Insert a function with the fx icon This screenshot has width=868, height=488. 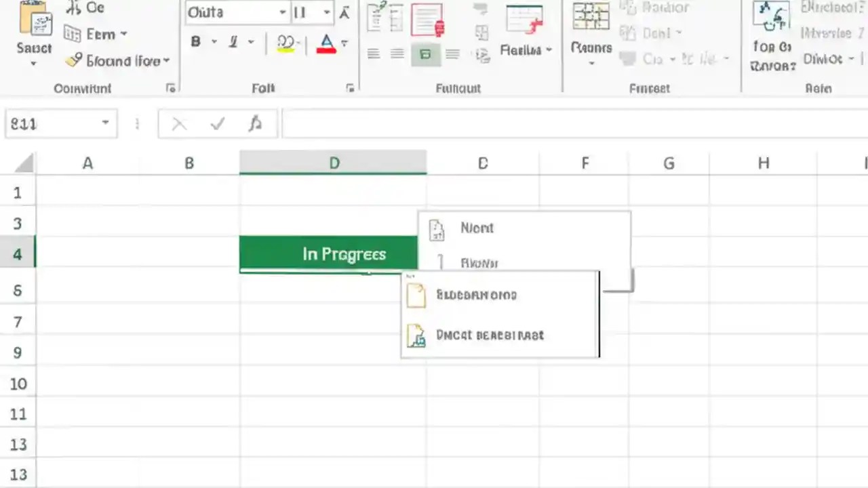coord(255,123)
